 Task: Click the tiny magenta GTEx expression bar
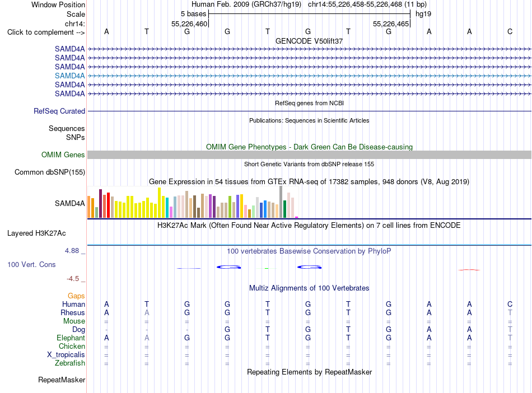tap(297, 217)
